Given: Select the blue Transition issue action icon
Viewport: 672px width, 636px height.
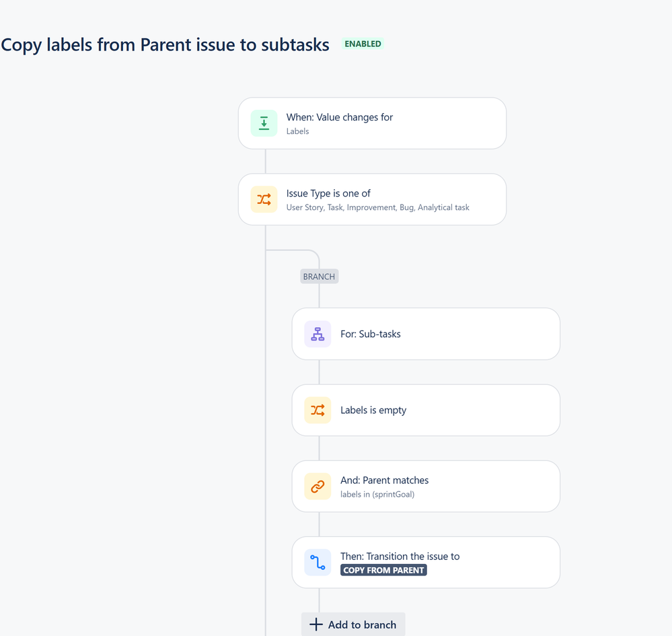Looking at the screenshot, I should pos(318,562).
